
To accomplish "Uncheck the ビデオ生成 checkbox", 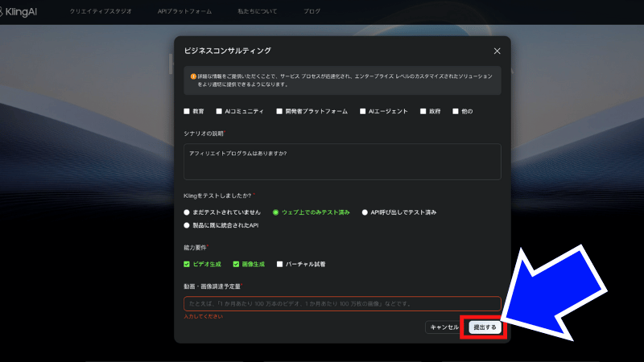I will 187,264.
